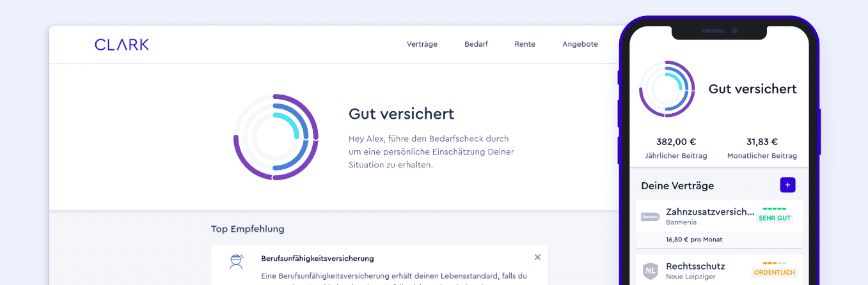Tap the green five-bar rating indicator
This screenshot has width=868, height=285.
click(x=775, y=208)
